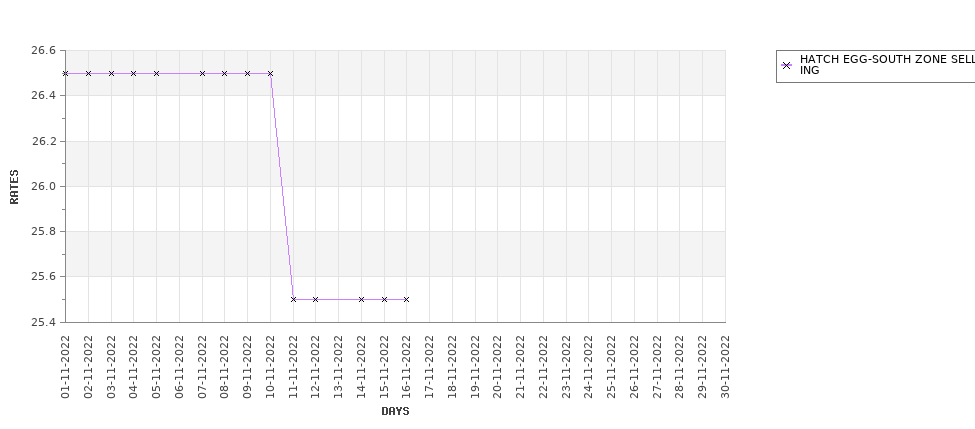Click the 26-11-2022 date label
975x429 pixels.
click(x=634, y=367)
